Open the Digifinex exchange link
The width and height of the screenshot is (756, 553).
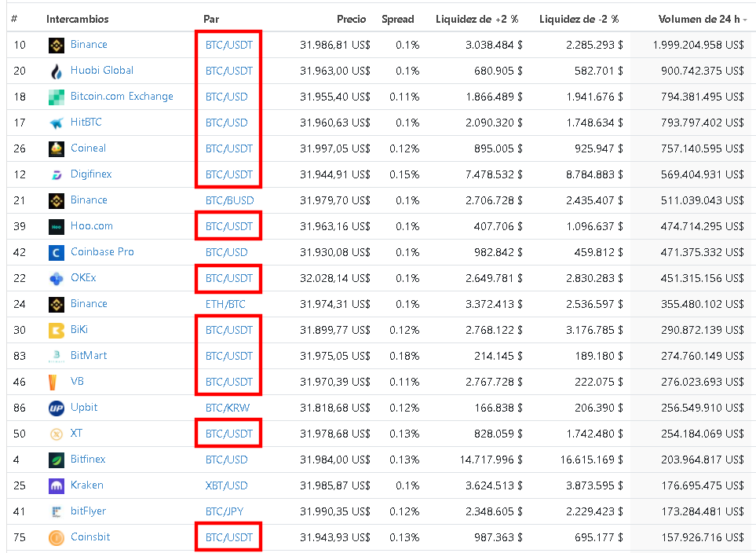(91, 174)
